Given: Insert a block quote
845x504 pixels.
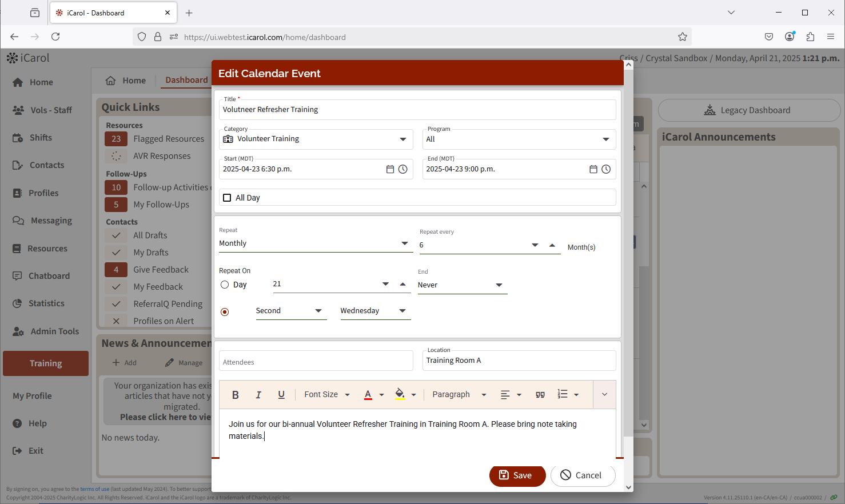Looking at the screenshot, I should [x=540, y=395].
